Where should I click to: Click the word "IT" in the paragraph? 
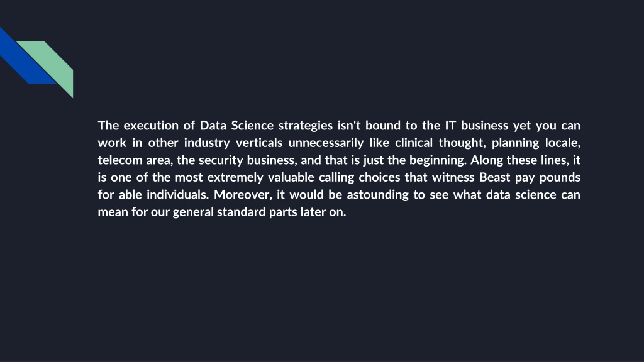450,125
